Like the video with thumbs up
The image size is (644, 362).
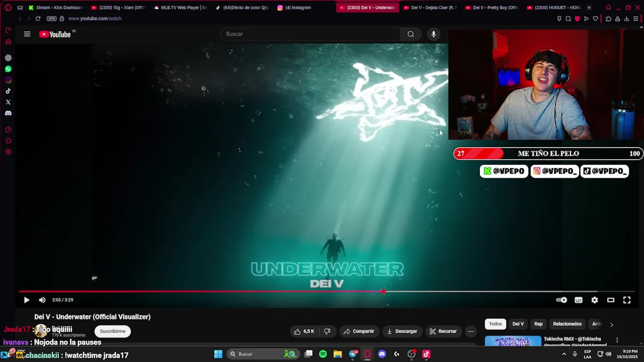click(304, 331)
